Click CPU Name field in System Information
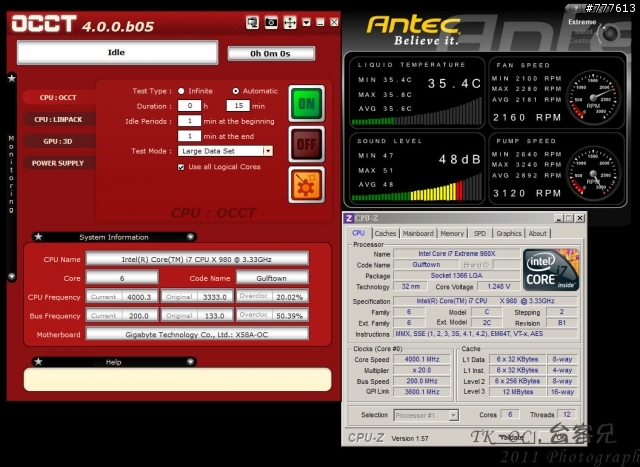 point(197,259)
